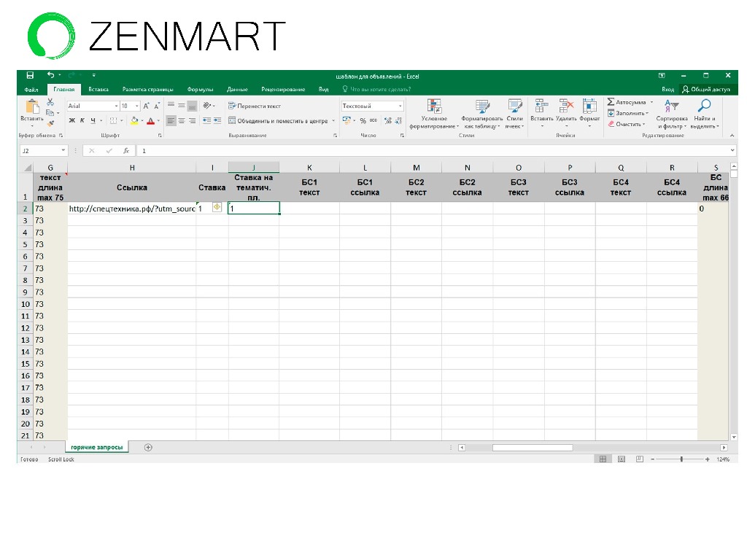
Task: Center cell content horizontally
Action: tap(182, 121)
